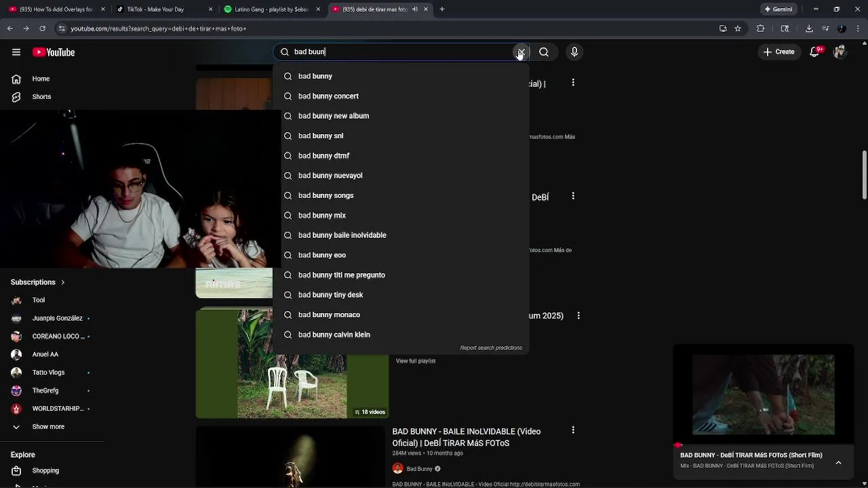Clear the search box with the X button

pos(521,52)
